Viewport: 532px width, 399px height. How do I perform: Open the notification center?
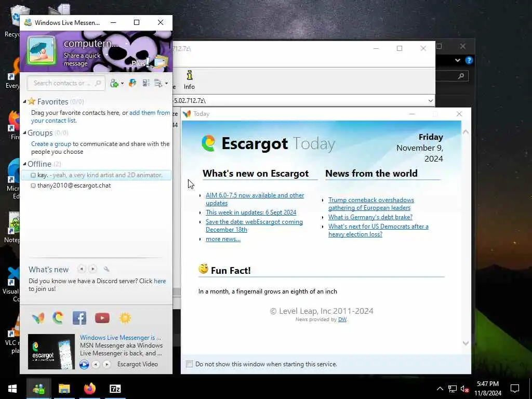[515, 389]
